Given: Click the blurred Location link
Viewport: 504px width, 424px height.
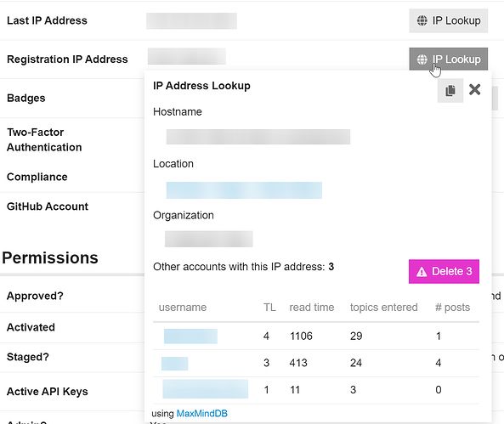Looking at the screenshot, I should [244, 190].
